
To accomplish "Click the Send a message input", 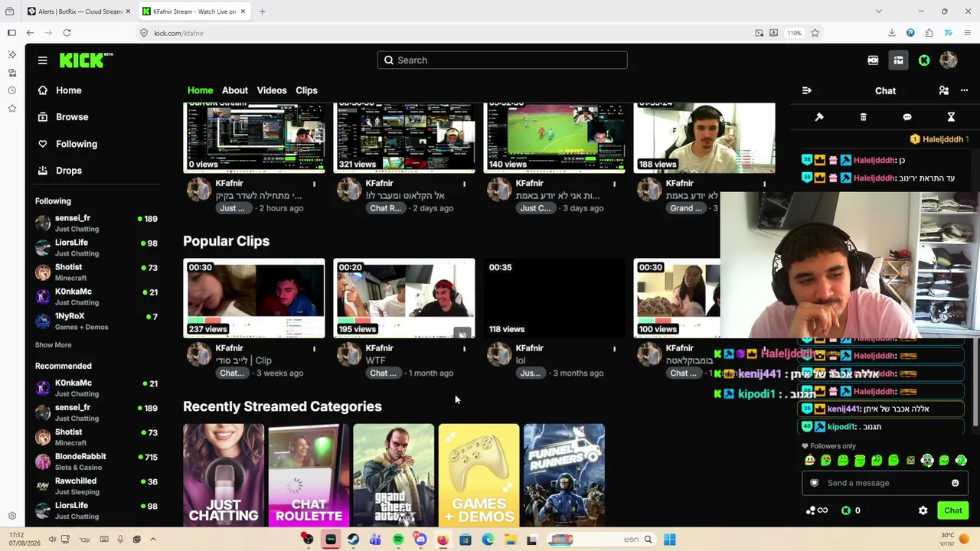I will (884, 483).
